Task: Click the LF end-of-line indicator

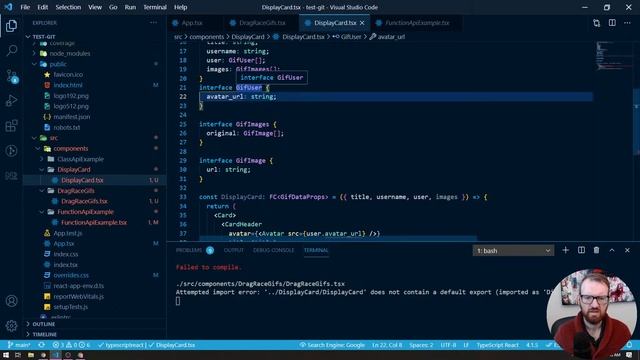Action: coord(466,345)
